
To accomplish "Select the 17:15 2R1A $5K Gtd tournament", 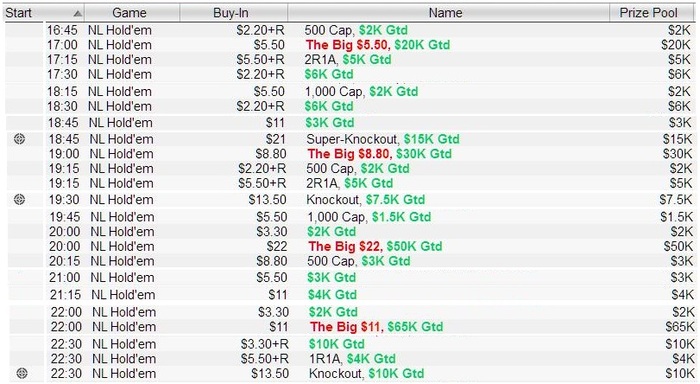I will tap(371, 59).
